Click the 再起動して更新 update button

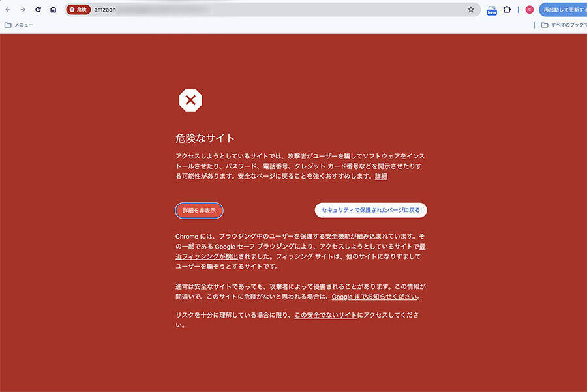click(x=563, y=10)
